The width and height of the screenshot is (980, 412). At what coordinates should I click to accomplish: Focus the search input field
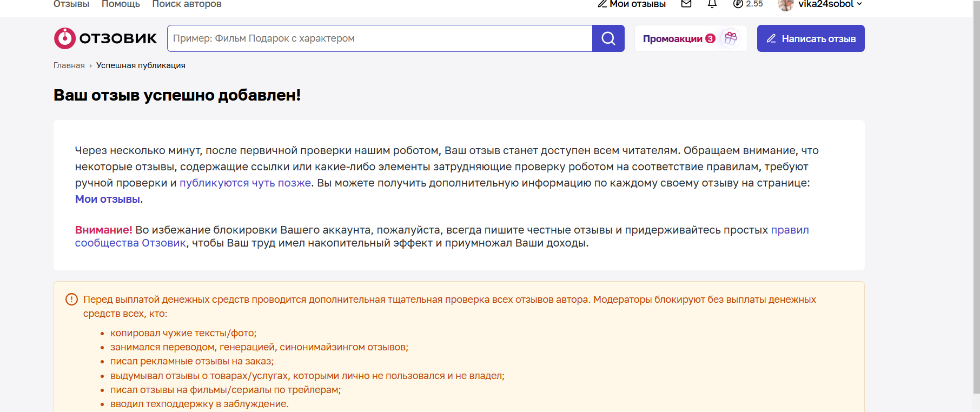tap(380, 38)
